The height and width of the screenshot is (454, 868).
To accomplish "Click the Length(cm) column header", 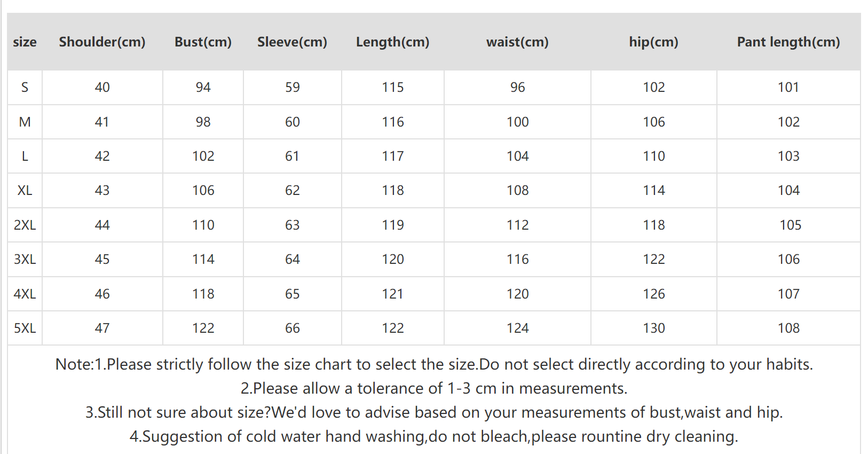I will 392,42.
